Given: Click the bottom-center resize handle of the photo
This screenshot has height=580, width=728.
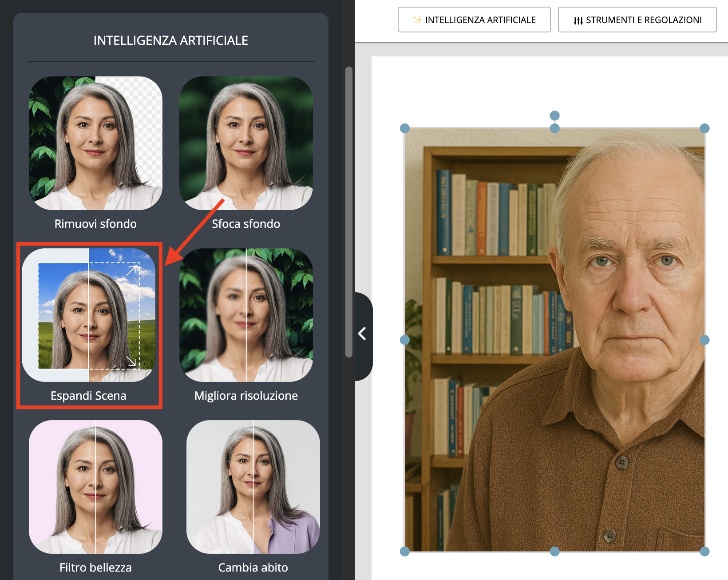Looking at the screenshot, I should [554, 552].
